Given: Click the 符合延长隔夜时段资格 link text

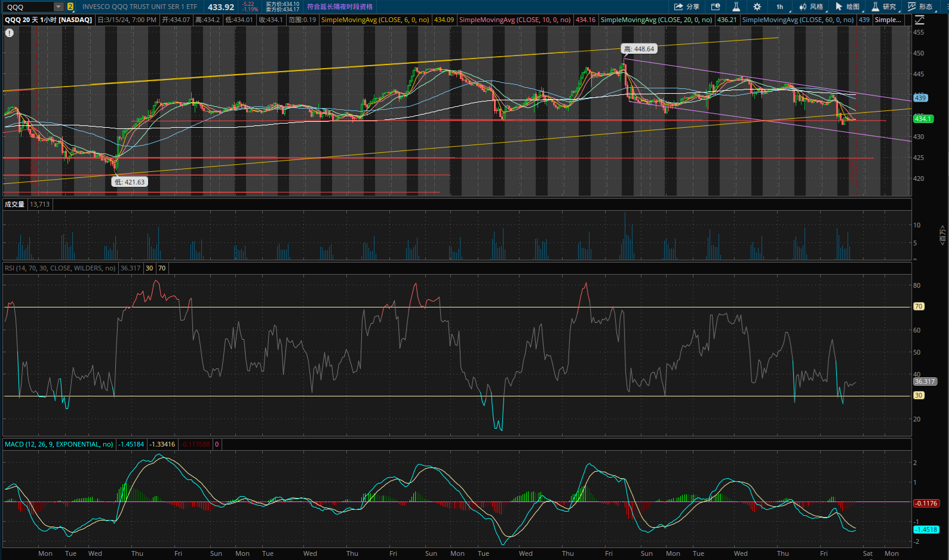Looking at the screenshot, I should [340, 7].
